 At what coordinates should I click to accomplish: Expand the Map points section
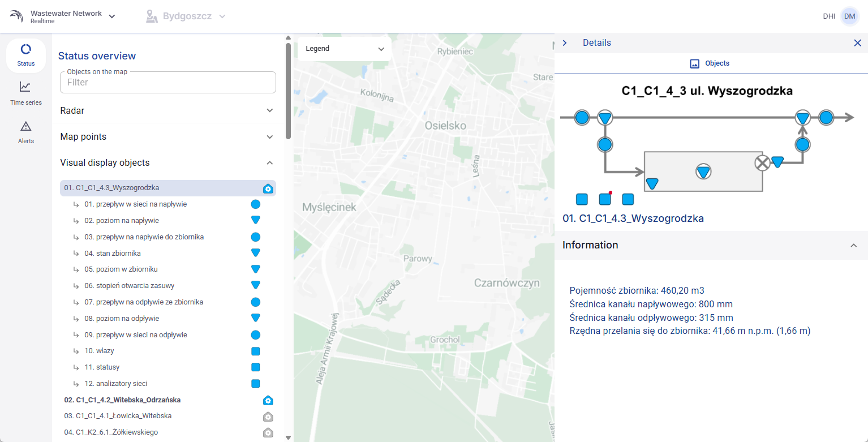[x=167, y=136]
